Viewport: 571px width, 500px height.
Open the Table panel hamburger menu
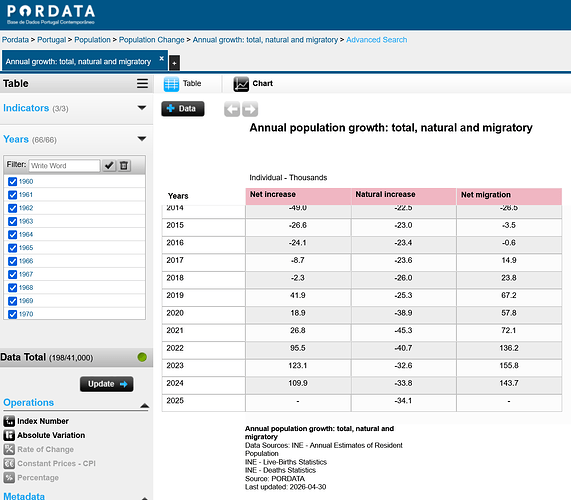coord(142,83)
